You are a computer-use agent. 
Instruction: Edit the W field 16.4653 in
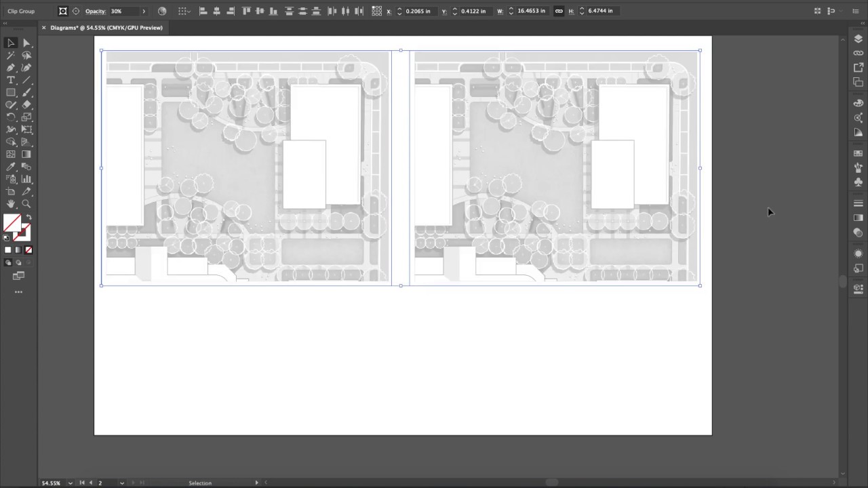point(533,11)
